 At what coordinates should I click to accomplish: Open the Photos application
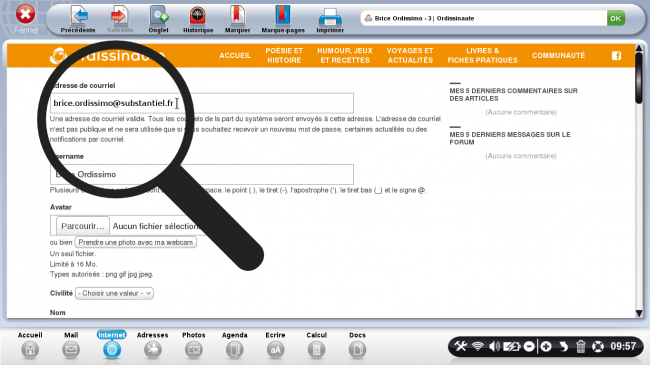194,345
